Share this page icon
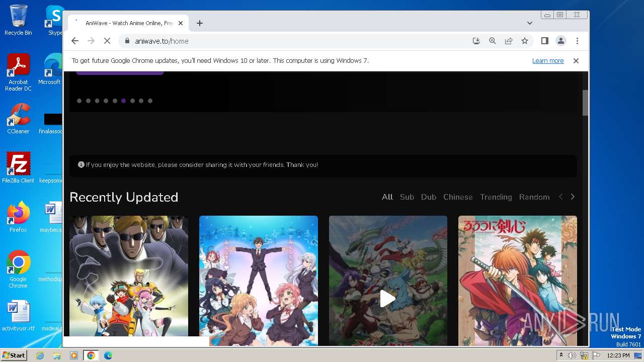 click(509, 41)
